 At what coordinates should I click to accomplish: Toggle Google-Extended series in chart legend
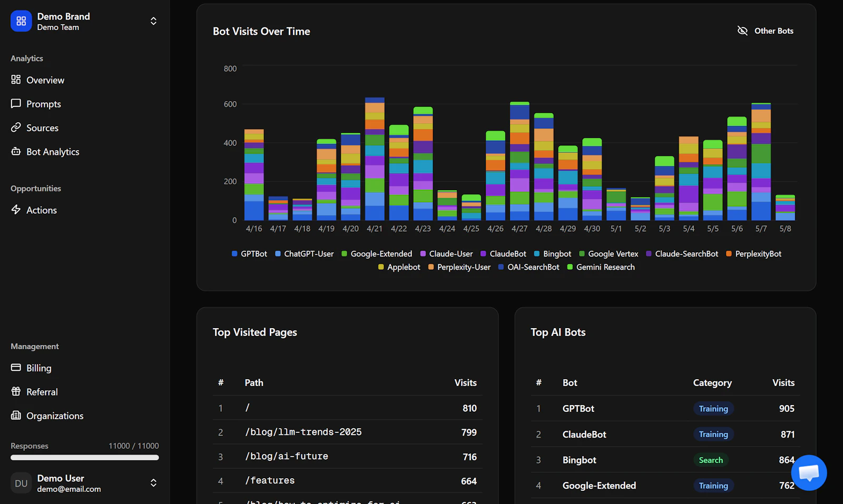tap(377, 254)
